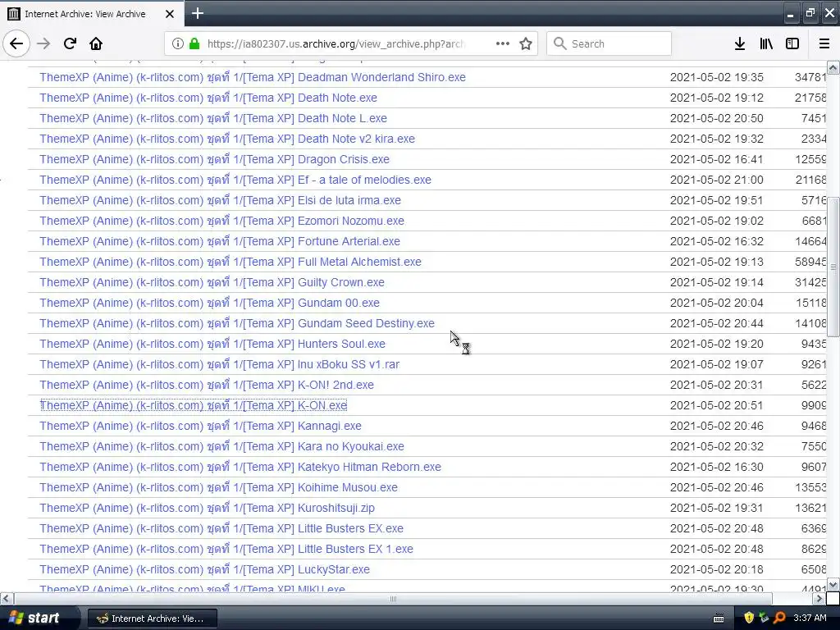840x630 pixels.
Task: Select the Internet Archive: View Archive tab
Action: [92, 14]
